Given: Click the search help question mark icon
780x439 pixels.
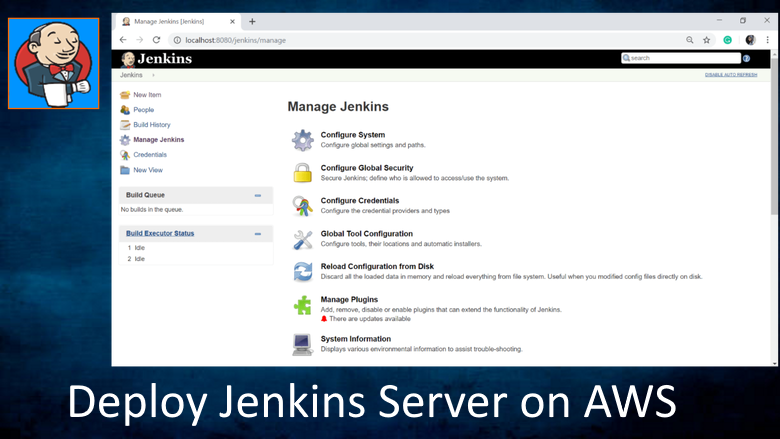Looking at the screenshot, I should (746, 58).
